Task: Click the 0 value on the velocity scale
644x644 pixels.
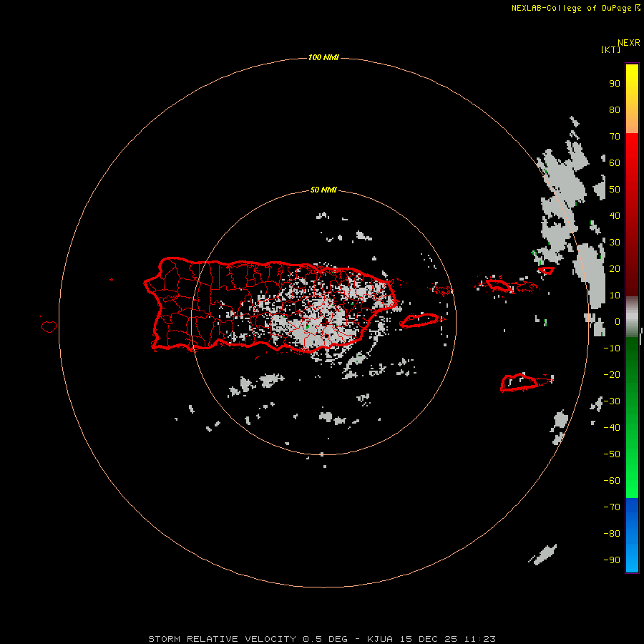Action: (x=618, y=322)
